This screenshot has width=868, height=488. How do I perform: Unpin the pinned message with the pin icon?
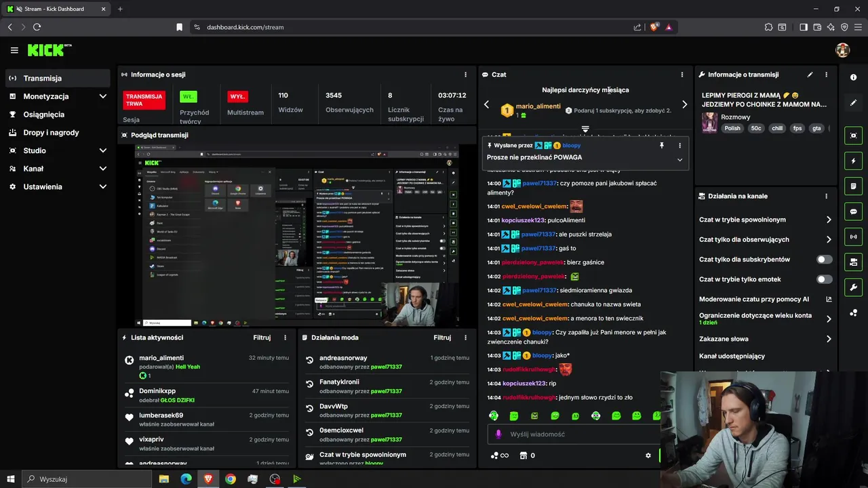[x=662, y=145]
